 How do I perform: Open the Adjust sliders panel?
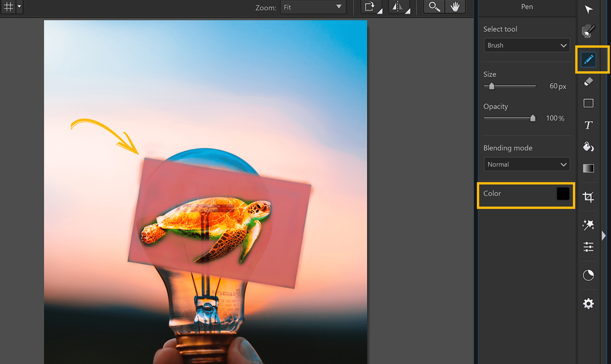[588, 246]
